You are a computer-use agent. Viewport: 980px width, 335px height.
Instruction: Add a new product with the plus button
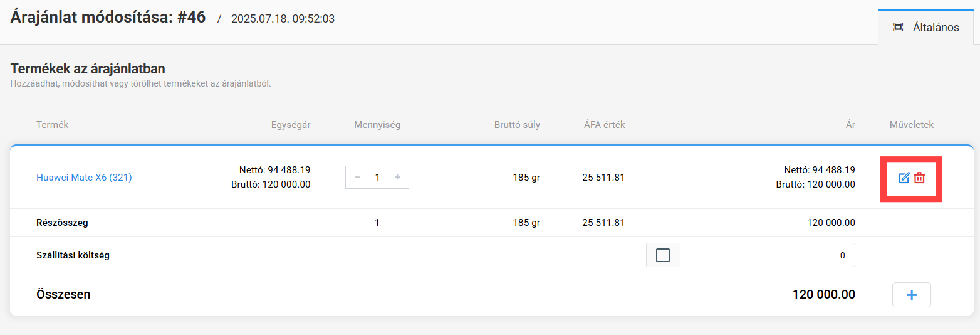[912, 295]
